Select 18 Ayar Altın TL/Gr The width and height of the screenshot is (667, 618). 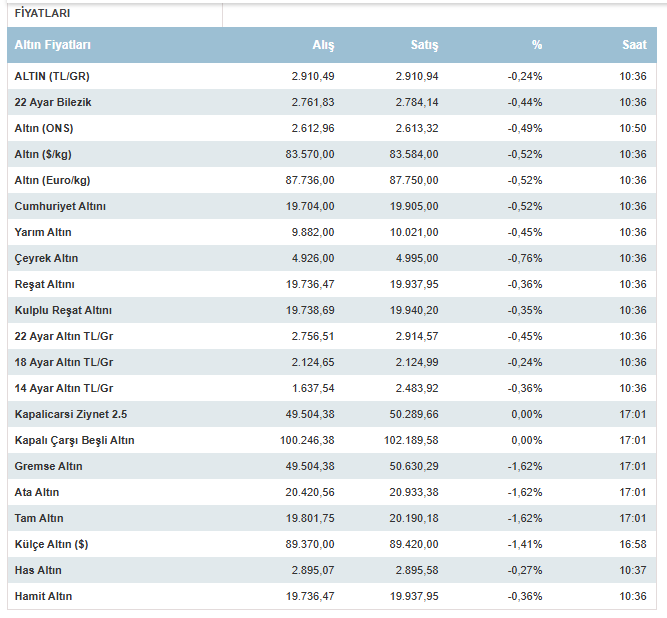click(x=64, y=362)
